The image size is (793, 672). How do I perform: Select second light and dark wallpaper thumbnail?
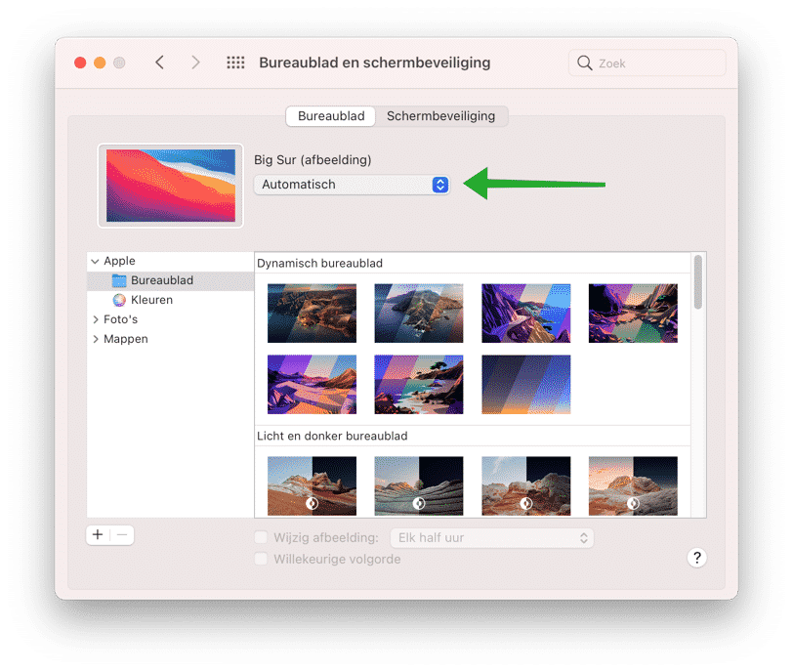pos(419,486)
